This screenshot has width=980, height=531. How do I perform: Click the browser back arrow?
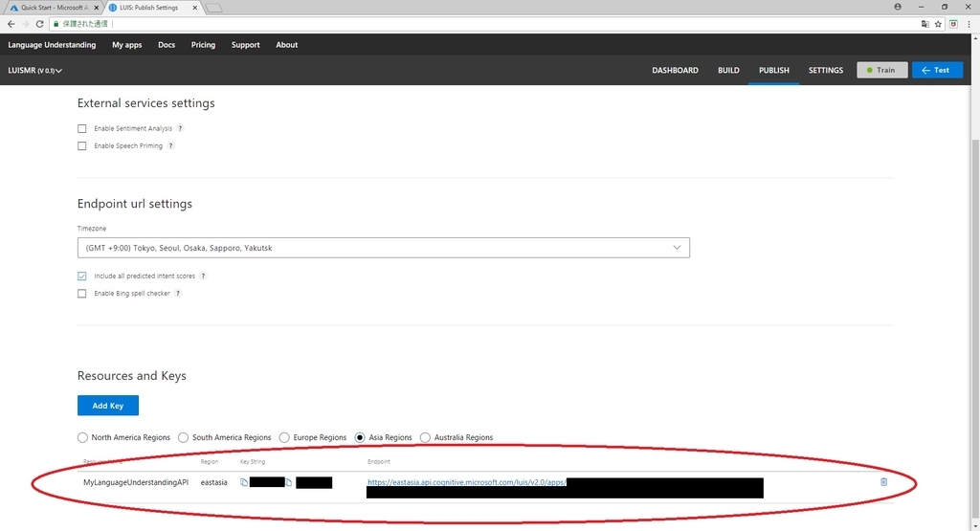pyautogui.click(x=11, y=24)
